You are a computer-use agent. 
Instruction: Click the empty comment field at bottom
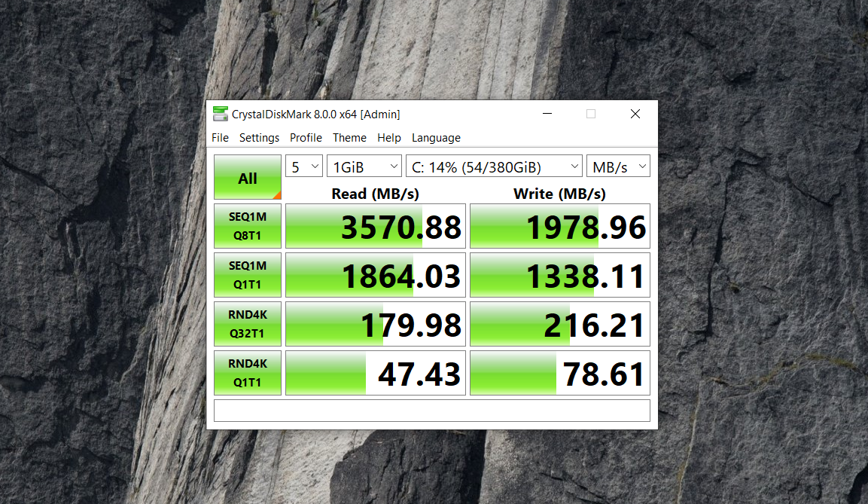click(432, 411)
